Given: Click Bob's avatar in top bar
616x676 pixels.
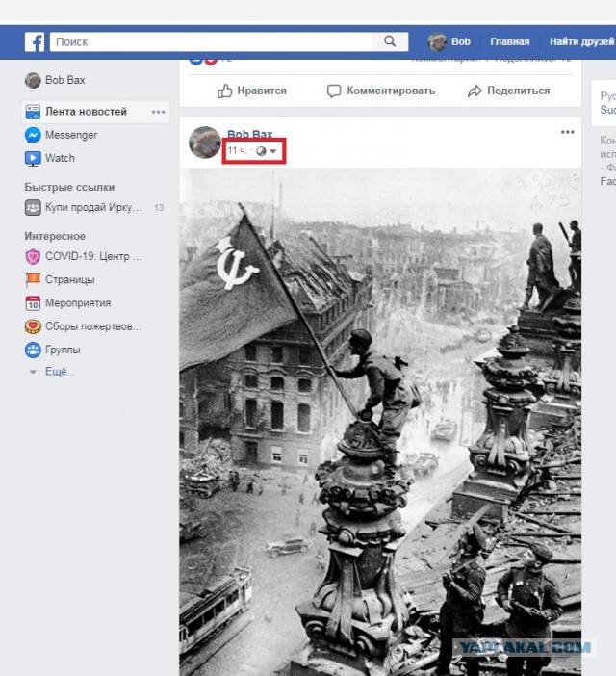Looking at the screenshot, I should coord(437,41).
